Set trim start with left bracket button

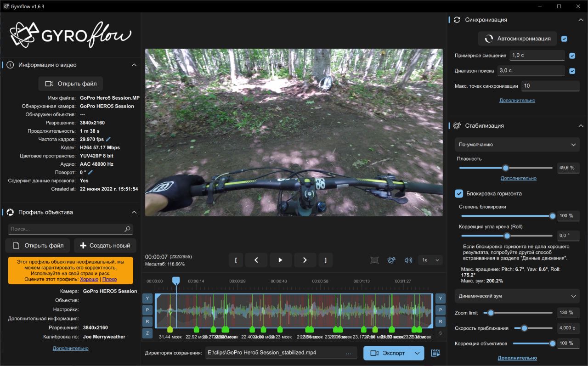coord(236,260)
